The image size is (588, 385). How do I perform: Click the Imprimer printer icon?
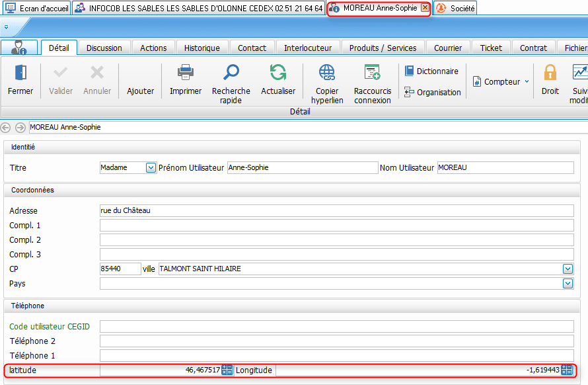pos(185,72)
